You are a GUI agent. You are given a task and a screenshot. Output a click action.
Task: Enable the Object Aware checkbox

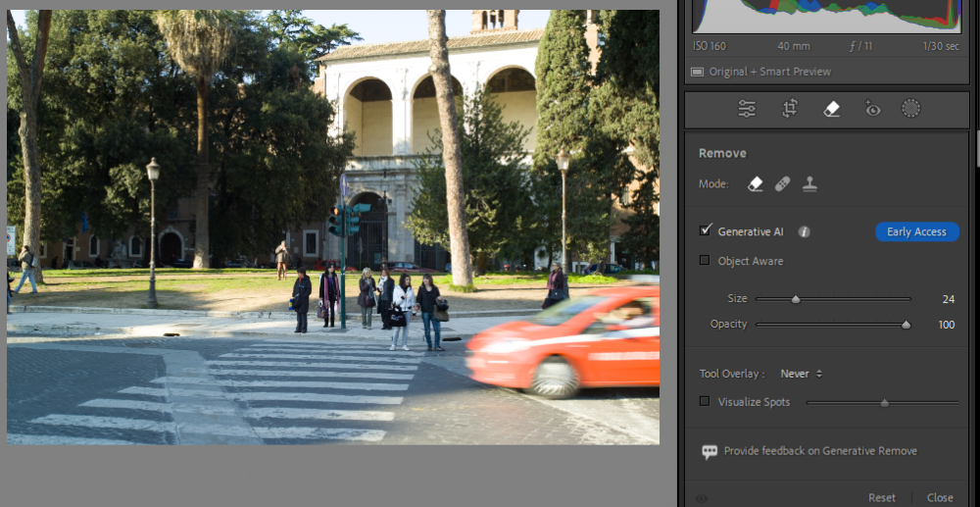click(705, 260)
